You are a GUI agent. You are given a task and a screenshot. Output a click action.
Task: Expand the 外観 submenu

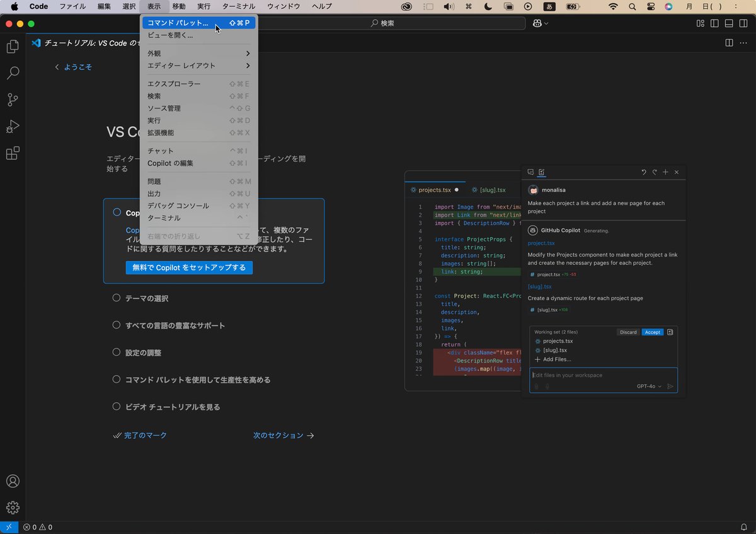(x=189, y=53)
